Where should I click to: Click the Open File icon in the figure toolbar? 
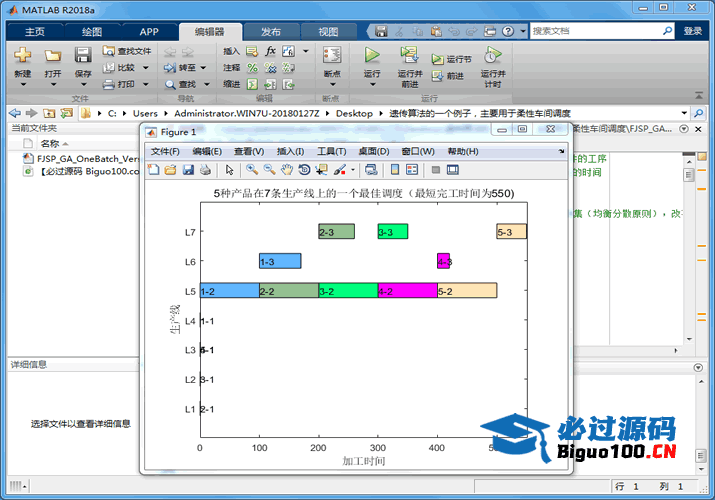(171, 170)
